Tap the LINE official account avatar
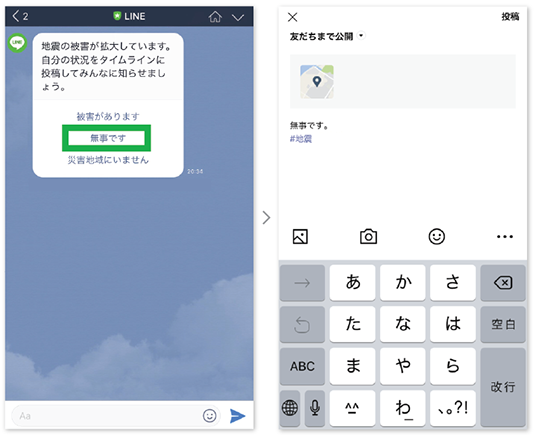The width and height of the screenshot is (536, 435). click(x=17, y=43)
